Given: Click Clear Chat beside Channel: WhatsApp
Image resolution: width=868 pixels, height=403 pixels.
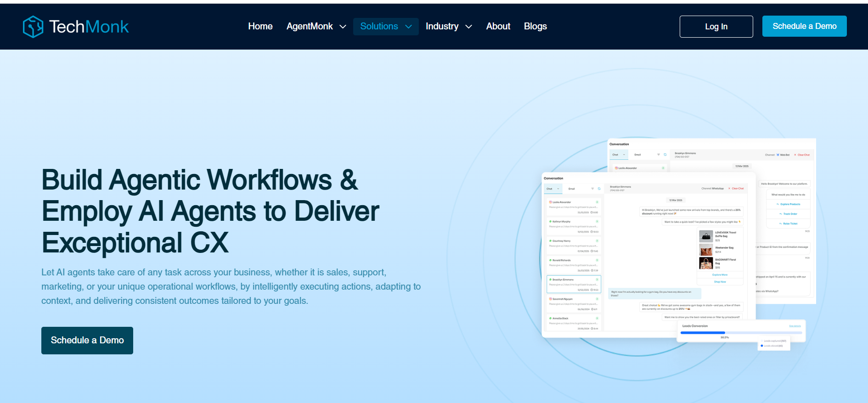Looking at the screenshot, I should tap(736, 188).
